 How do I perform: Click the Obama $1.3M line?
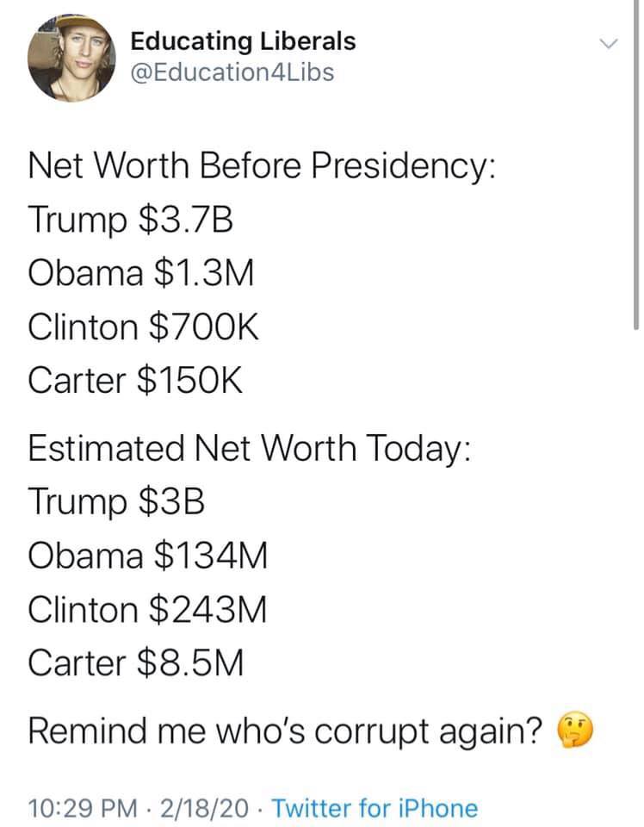pos(140,273)
